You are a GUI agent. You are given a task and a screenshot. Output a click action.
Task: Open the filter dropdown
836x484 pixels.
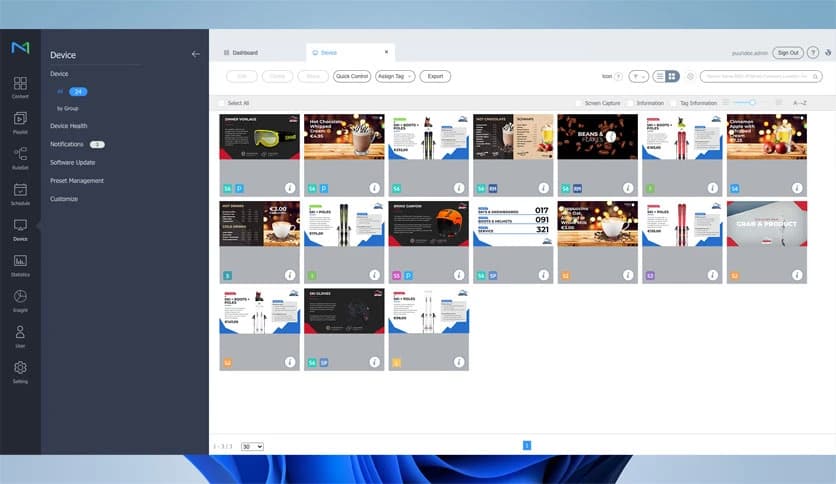[638, 76]
